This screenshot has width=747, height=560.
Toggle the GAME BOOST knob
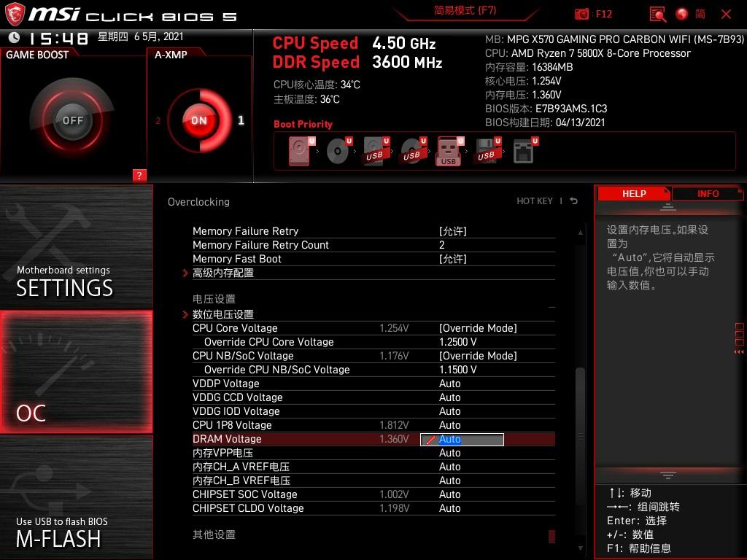72,120
